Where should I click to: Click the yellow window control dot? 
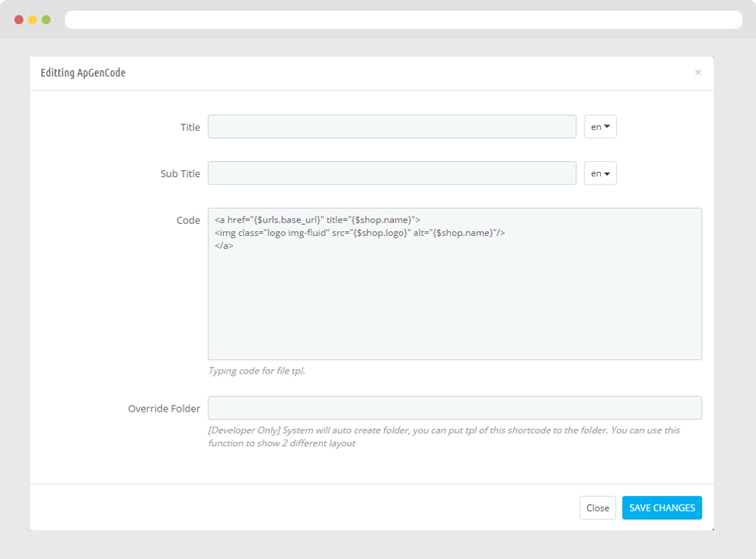click(x=33, y=20)
